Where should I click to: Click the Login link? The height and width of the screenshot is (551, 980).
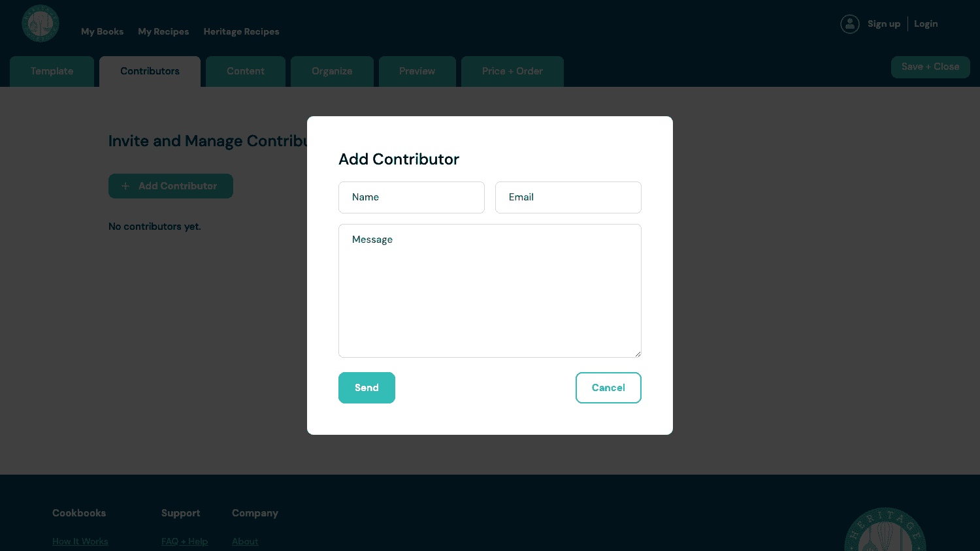point(926,24)
